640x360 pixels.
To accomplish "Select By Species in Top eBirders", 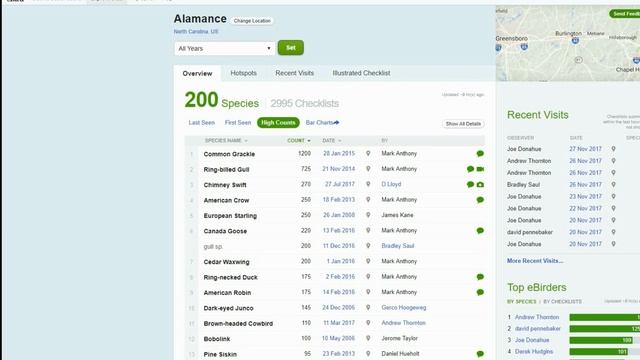I will pos(522,302).
